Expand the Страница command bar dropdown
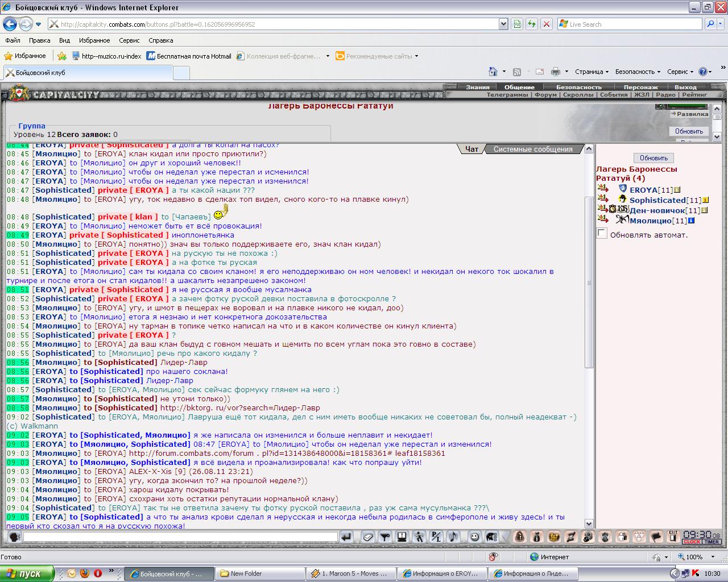 click(x=591, y=72)
